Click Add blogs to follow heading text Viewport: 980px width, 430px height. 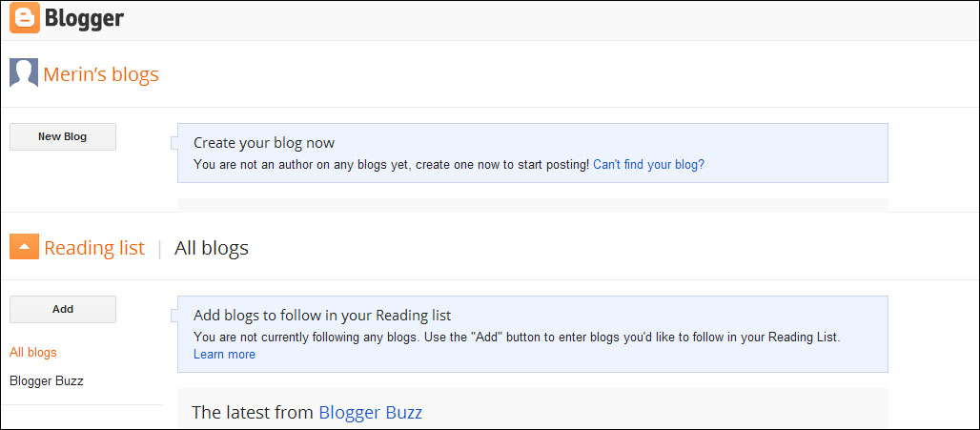322,315
